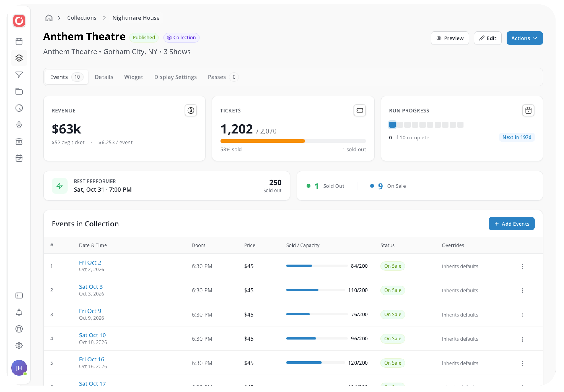Open three-dot menu for Sat Oct 10 event
The width and height of the screenshot is (564, 392).
tap(522, 339)
